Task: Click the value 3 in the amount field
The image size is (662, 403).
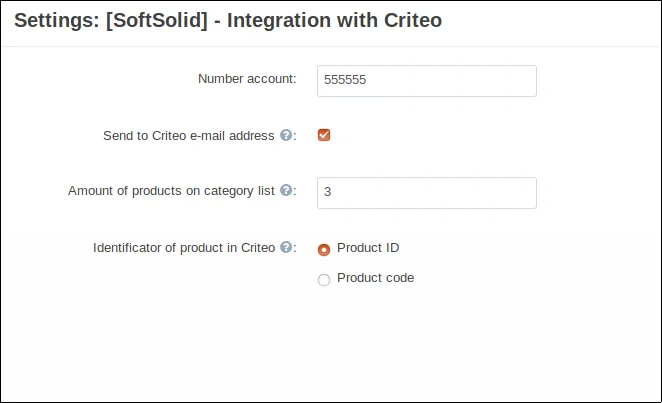Action: [328, 193]
